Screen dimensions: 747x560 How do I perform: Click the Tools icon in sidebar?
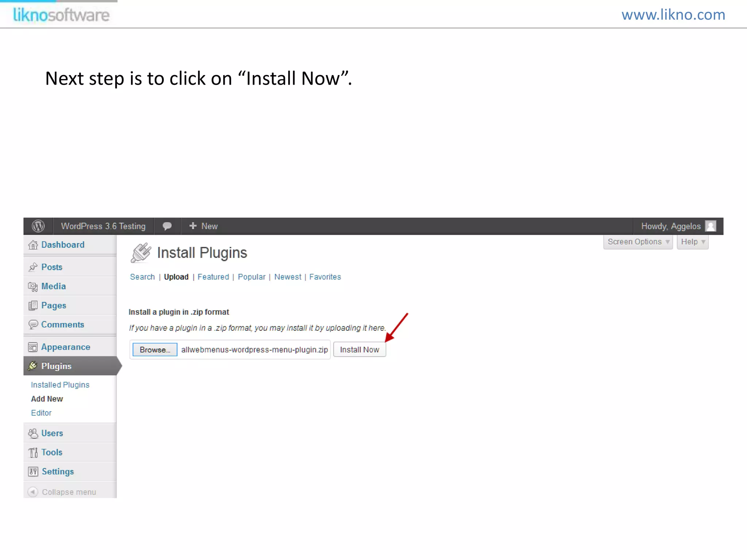click(x=33, y=452)
